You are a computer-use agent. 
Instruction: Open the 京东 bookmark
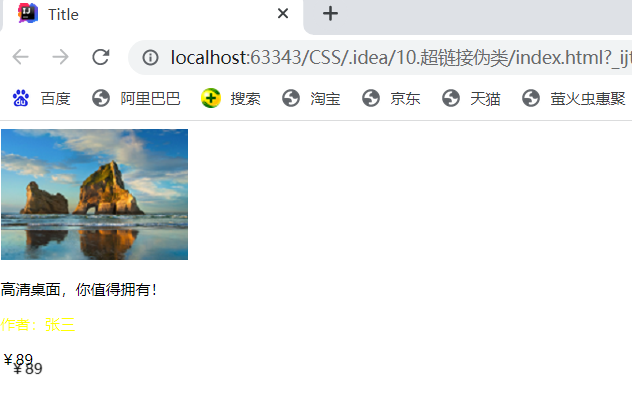pos(391,98)
